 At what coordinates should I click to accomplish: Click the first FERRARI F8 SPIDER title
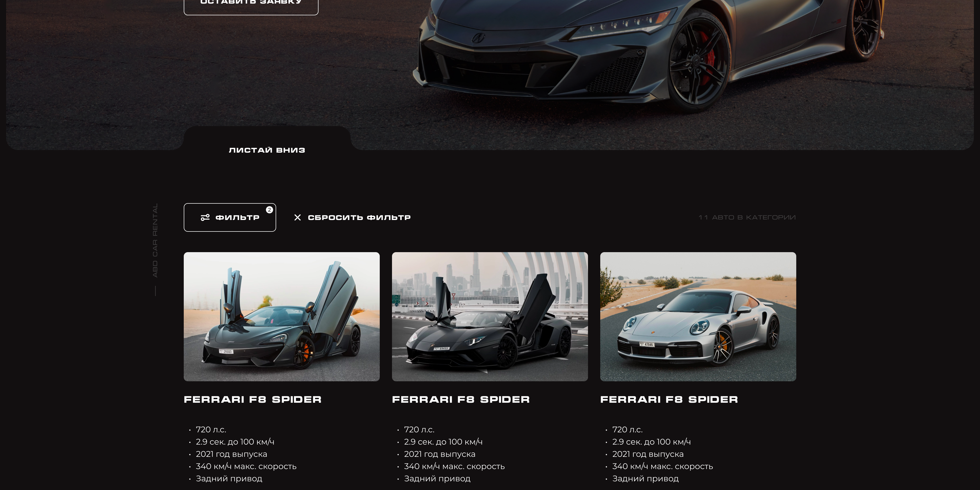click(253, 399)
